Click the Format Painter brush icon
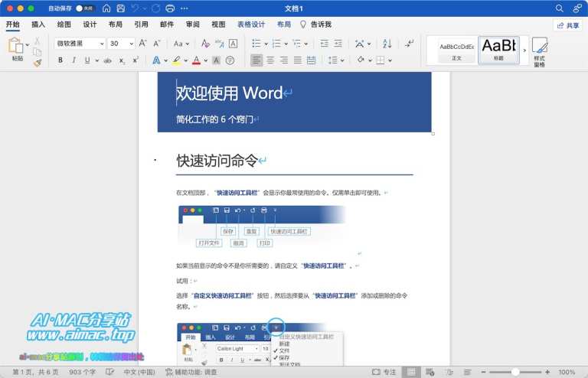The height and width of the screenshot is (378, 588). coord(37,63)
